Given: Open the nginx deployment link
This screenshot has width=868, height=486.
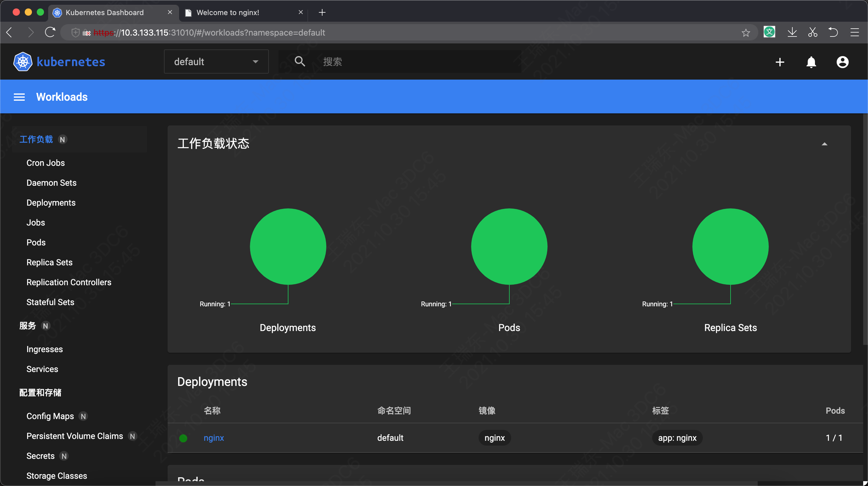Looking at the screenshot, I should tap(214, 438).
